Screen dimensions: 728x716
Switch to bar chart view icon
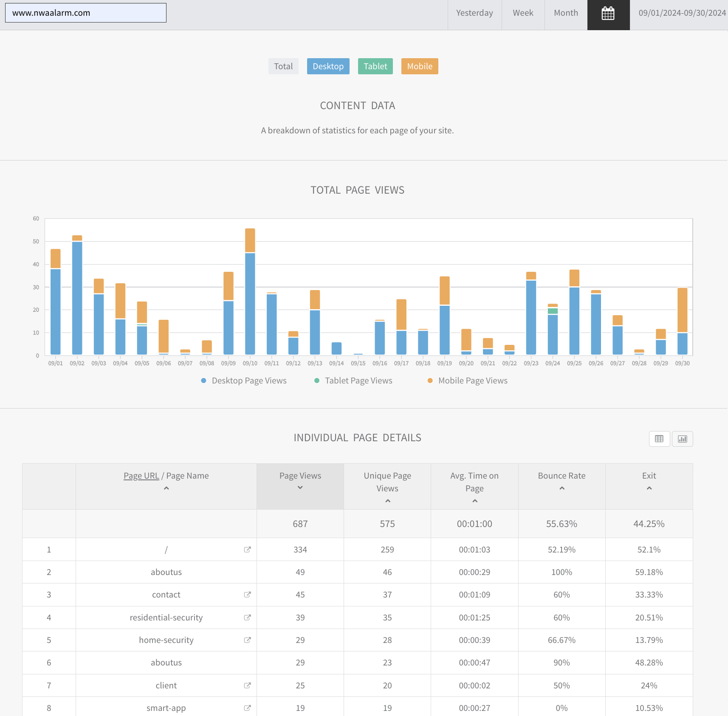682,439
